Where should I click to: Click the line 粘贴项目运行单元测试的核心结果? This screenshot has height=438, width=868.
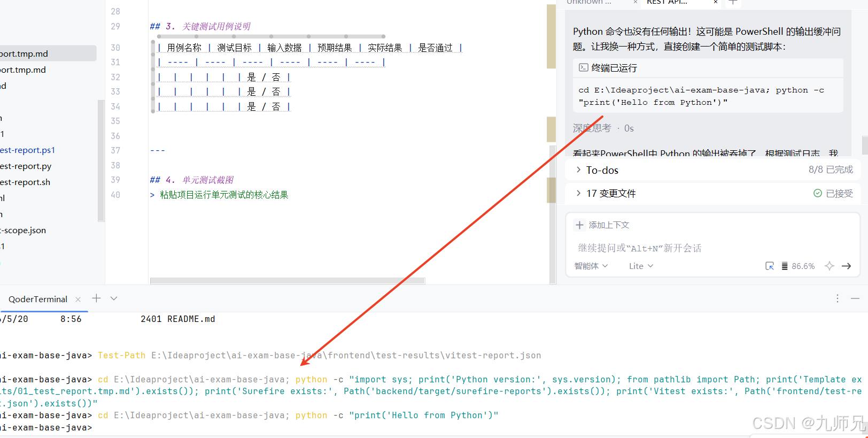(224, 195)
